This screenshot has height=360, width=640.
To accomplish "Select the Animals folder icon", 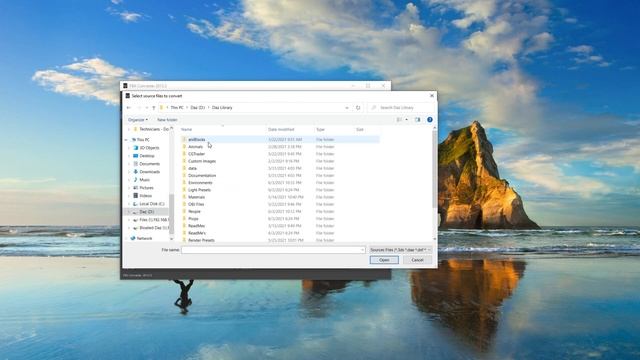I will click(184, 147).
